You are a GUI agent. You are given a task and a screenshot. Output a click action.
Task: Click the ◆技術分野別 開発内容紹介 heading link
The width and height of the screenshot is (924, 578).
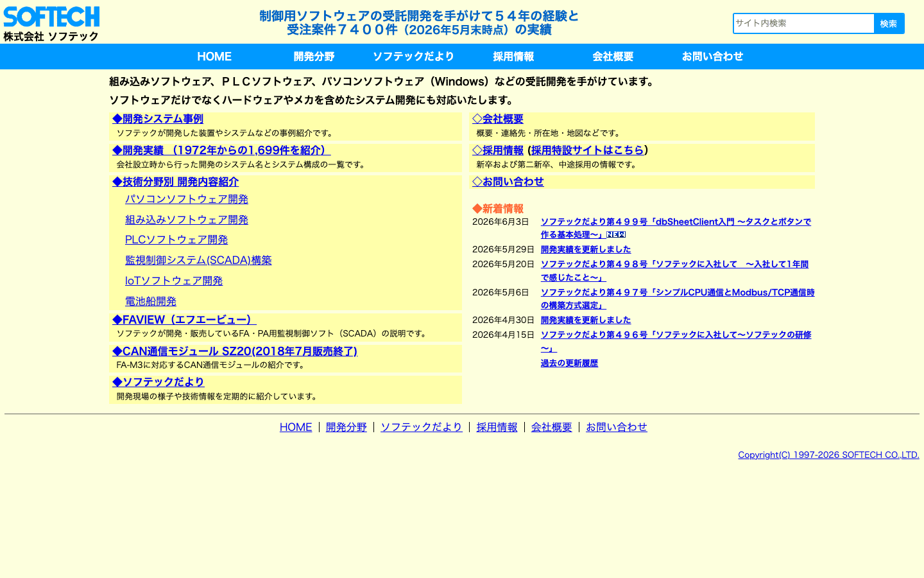click(x=175, y=182)
